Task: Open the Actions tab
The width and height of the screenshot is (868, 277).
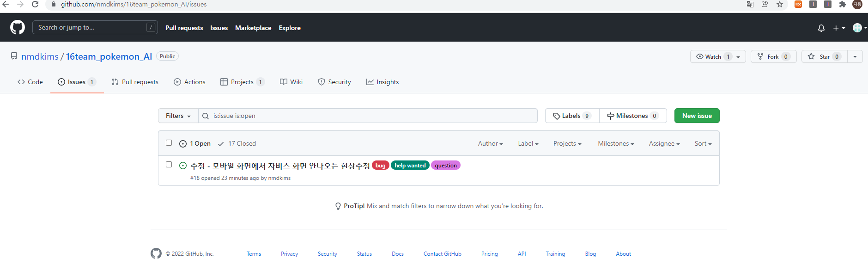Action: point(189,82)
